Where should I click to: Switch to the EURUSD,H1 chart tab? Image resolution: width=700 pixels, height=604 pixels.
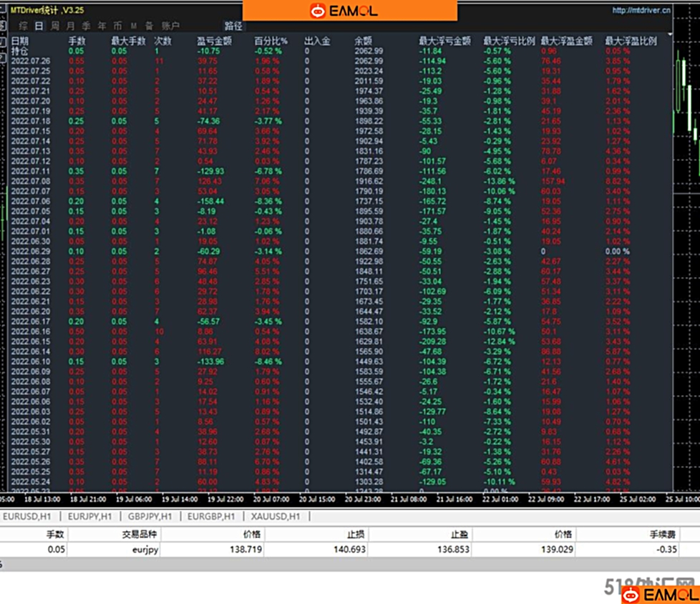(29, 516)
